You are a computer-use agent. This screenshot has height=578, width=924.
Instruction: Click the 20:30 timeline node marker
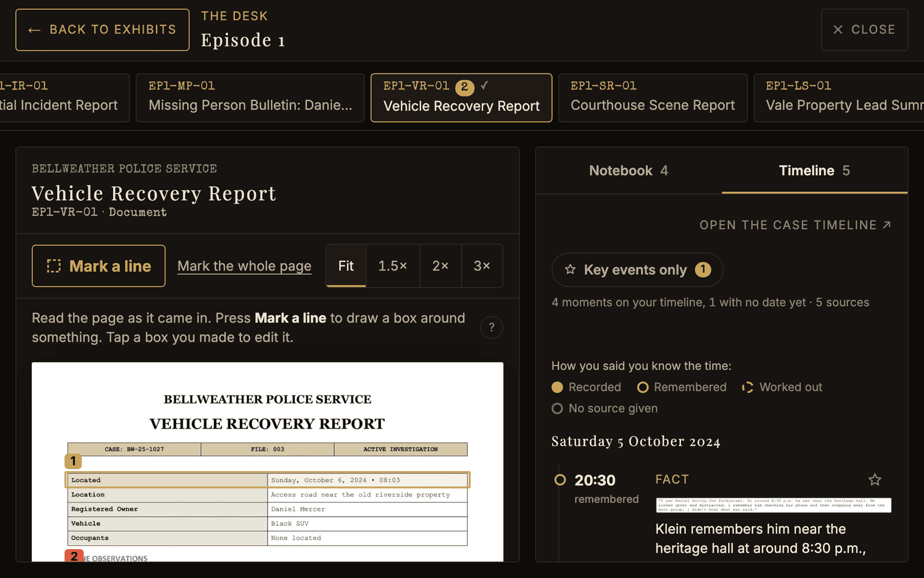pyautogui.click(x=560, y=480)
